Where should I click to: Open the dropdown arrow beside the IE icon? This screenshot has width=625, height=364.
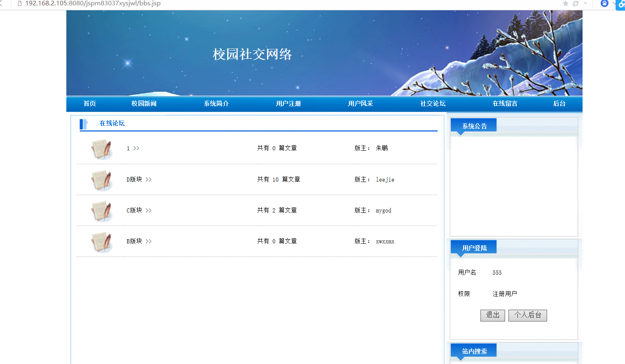click(x=585, y=3)
